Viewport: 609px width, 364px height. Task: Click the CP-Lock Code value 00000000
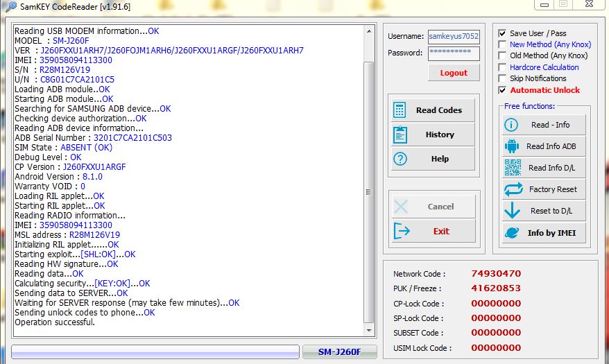496,304
